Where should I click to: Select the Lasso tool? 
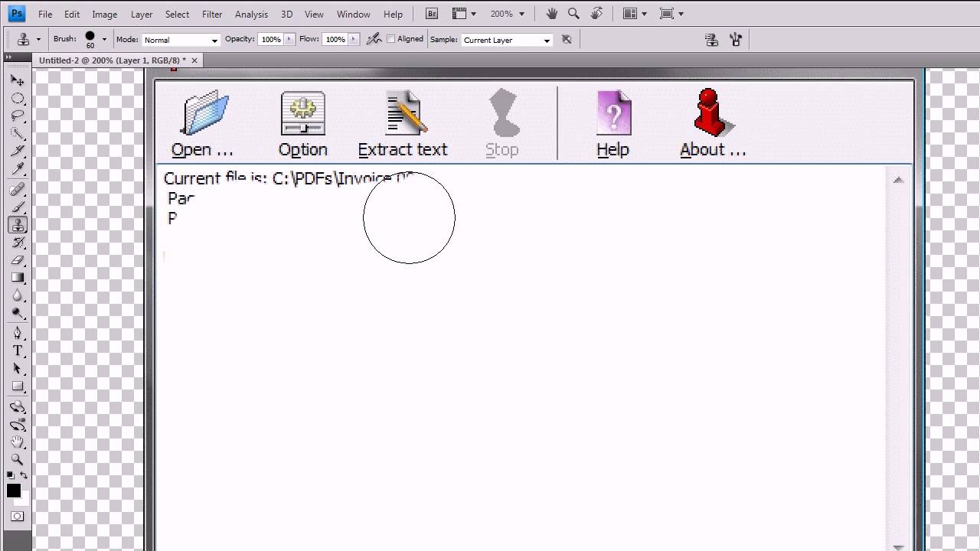click(17, 116)
